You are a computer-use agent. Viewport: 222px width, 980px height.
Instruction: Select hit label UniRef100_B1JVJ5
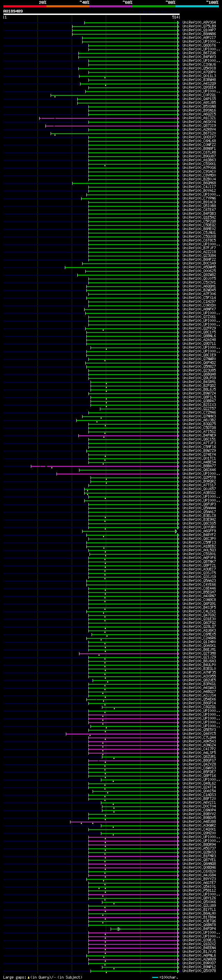pyautogui.click(x=199, y=951)
